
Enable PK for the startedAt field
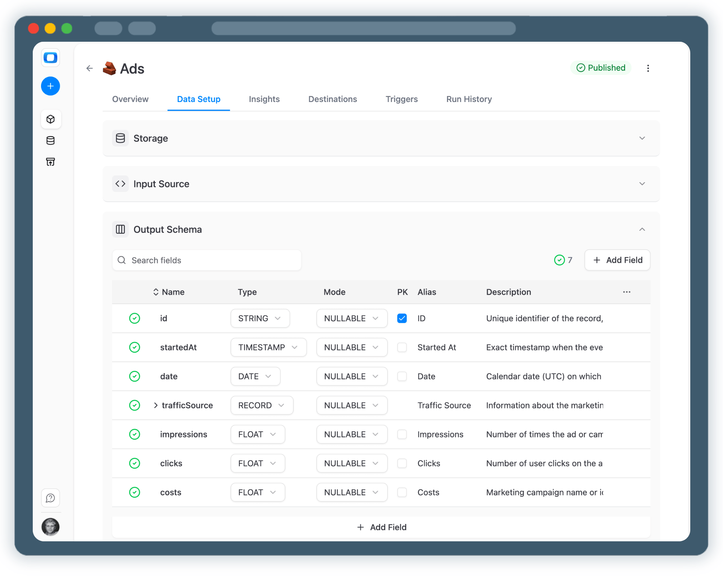click(x=402, y=347)
